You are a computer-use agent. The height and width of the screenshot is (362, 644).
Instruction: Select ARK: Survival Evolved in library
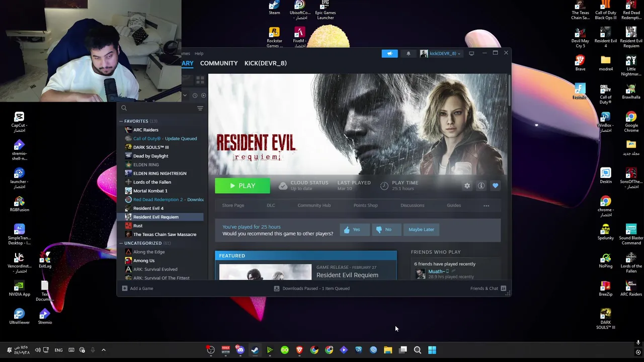tap(155, 269)
